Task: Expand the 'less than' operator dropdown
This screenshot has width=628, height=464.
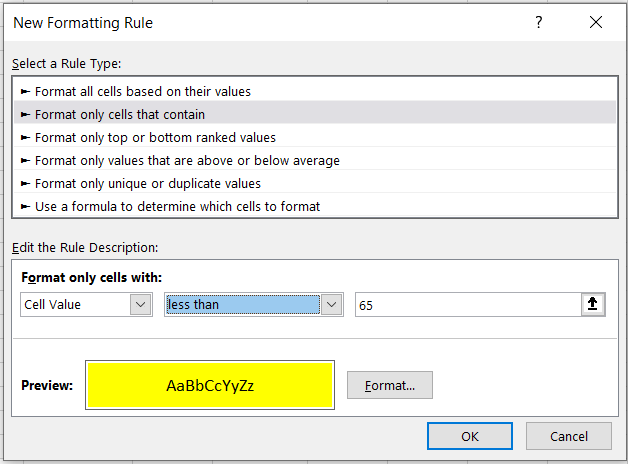Action: tap(331, 305)
